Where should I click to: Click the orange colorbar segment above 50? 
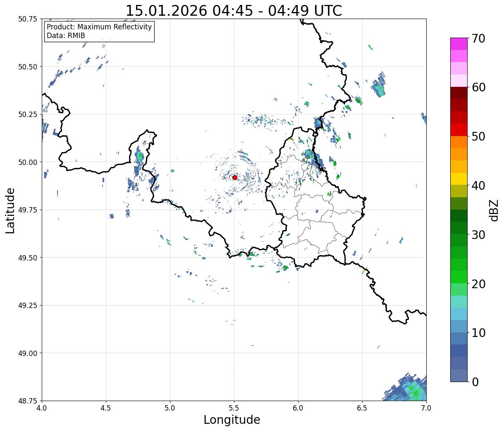459,142
